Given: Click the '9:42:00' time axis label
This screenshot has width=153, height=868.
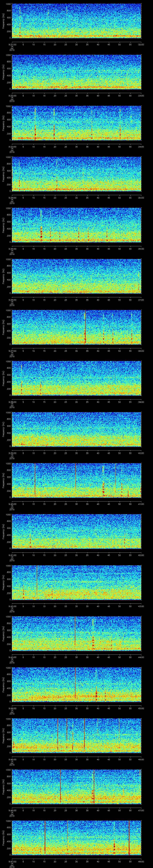Looking at the screenshot, I should 12,606.
